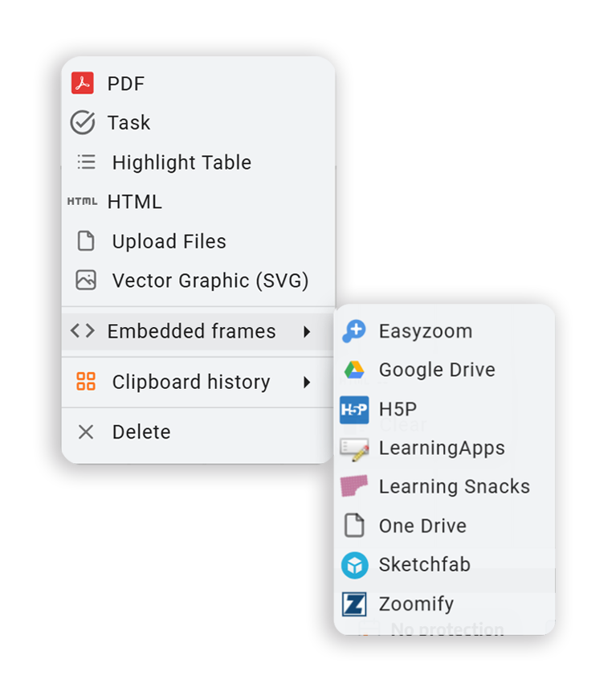This screenshot has height=692, width=616.
Task: Click the LearningApps pencil icon
Action: pyautogui.click(x=354, y=448)
